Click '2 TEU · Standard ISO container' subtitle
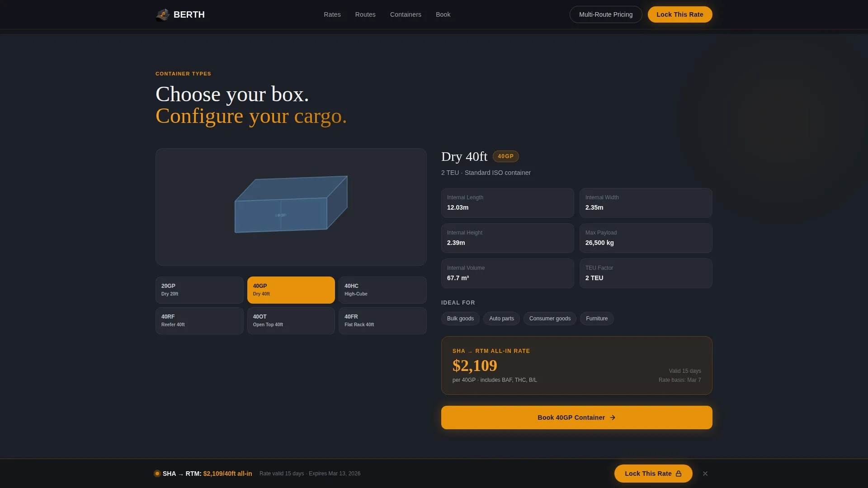Screen dimensions: 868x488 (x=486, y=173)
